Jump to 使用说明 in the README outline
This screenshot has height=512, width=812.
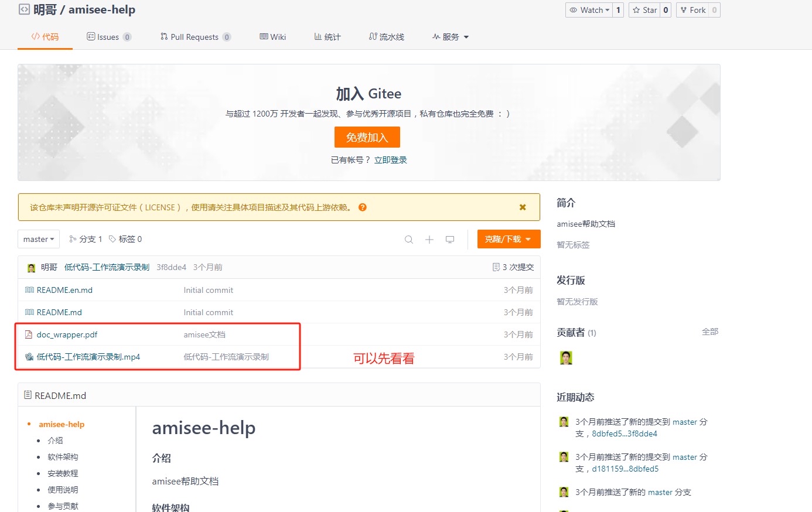(63, 490)
